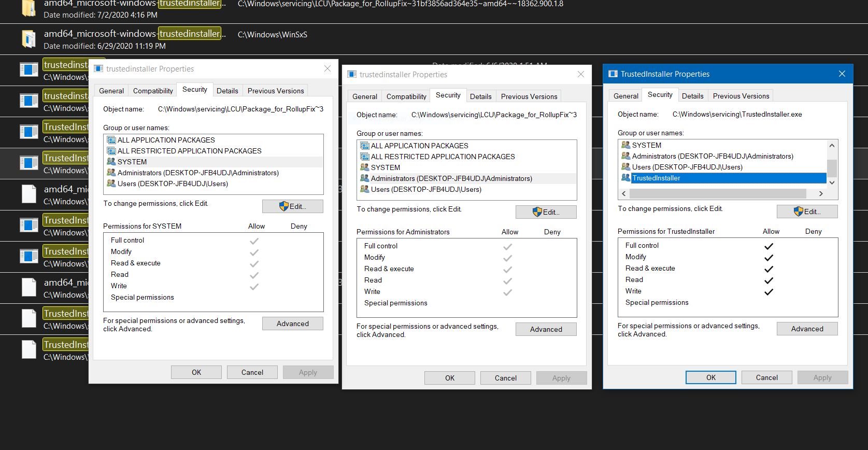
Task: Open General tab in leftmost Properties window
Action: click(111, 91)
